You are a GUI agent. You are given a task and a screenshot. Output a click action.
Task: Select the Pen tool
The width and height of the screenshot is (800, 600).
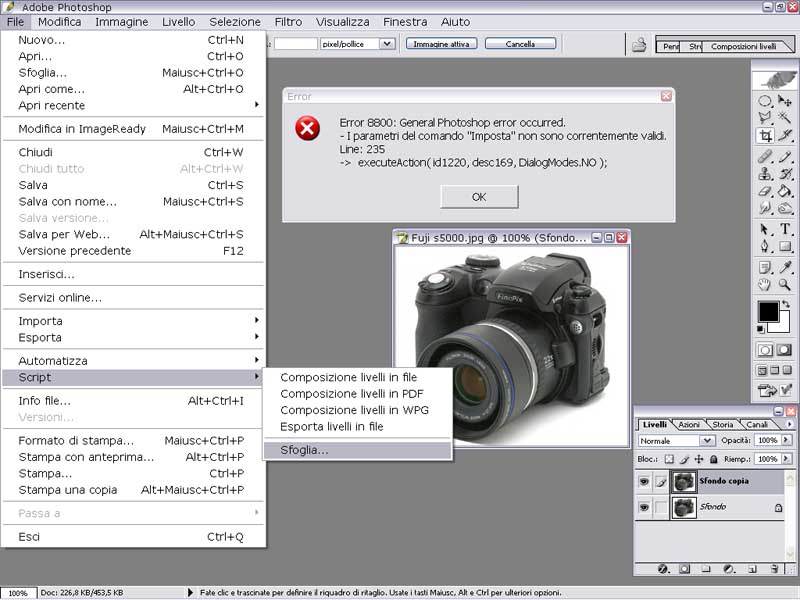pyautogui.click(x=765, y=247)
